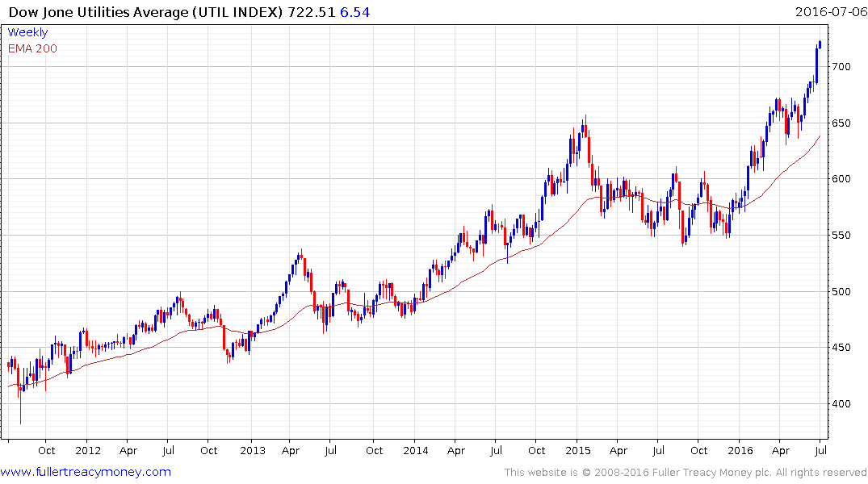
Task: Select the Weekly timeframe label
Action: coord(27,32)
